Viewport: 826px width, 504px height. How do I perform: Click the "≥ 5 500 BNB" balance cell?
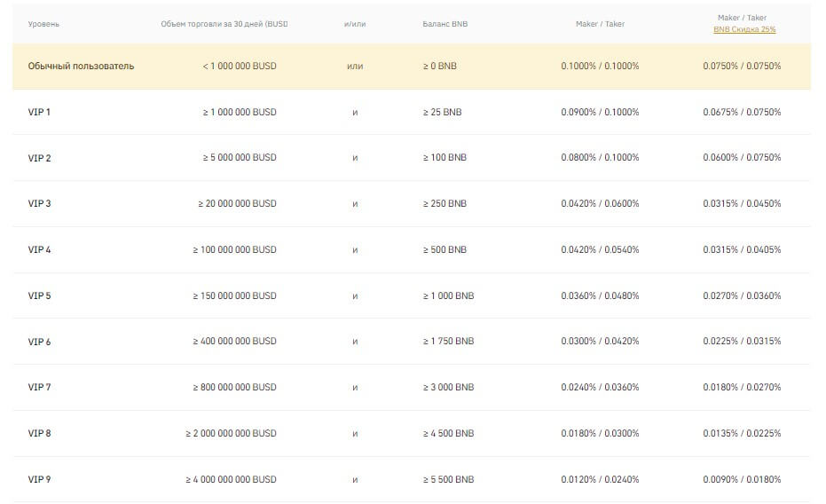(448, 480)
